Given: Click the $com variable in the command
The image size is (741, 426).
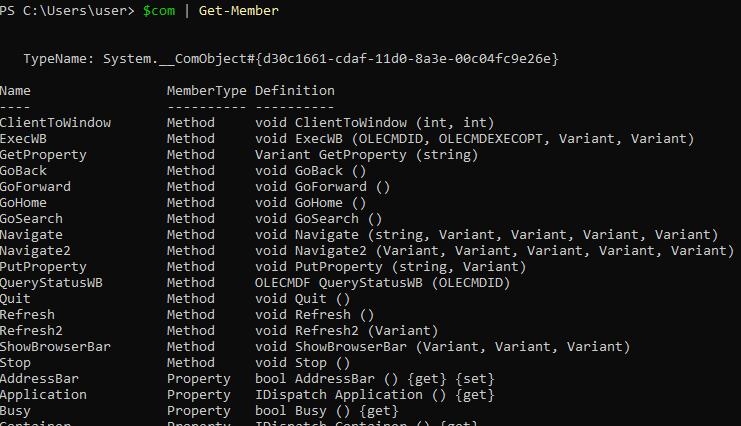Looking at the screenshot, I should 159,11.
